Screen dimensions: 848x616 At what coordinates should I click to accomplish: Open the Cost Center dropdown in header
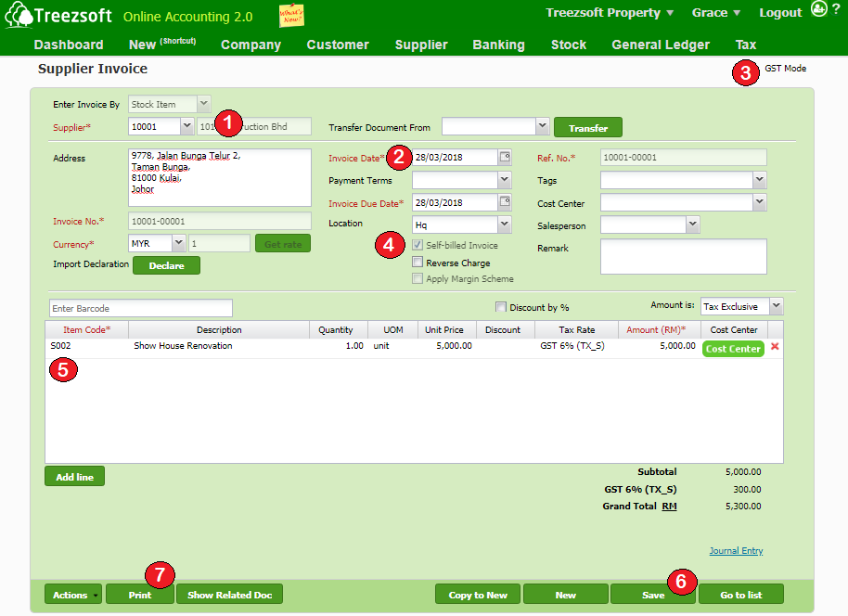click(x=759, y=202)
